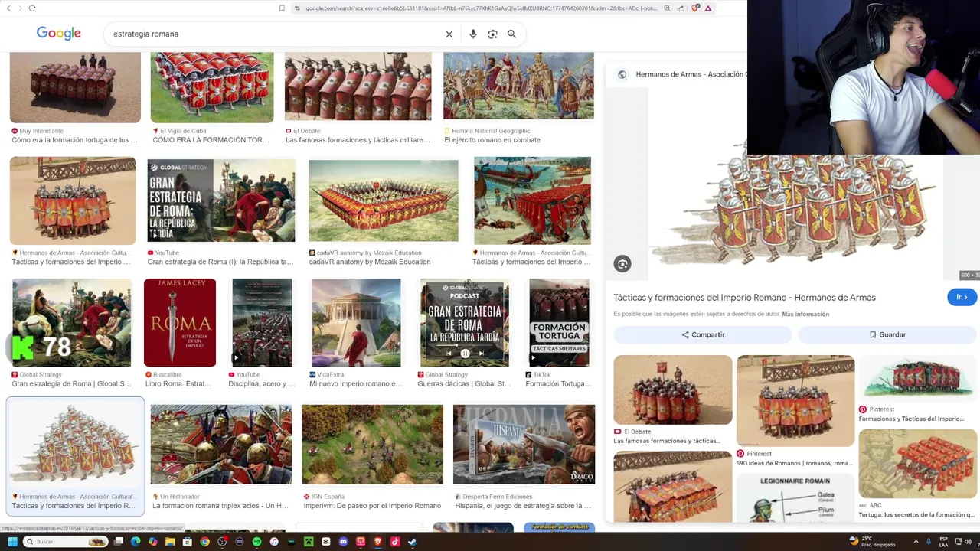Start a voice search with the microphone icon

(473, 34)
